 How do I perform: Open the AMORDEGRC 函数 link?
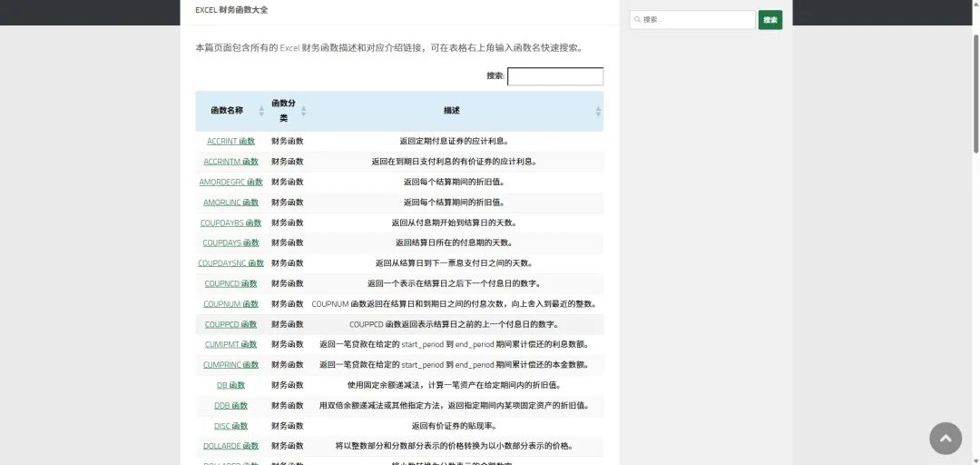pyautogui.click(x=230, y=183)
